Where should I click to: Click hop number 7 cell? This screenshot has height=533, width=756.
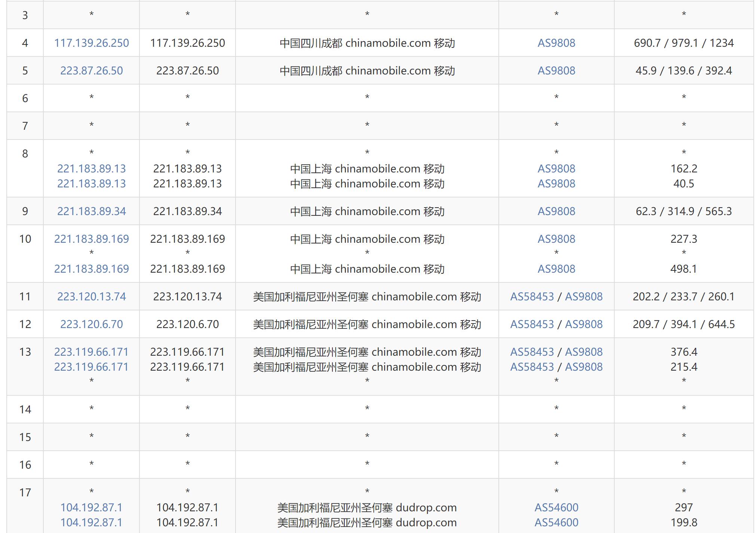(x=25, y=126)
